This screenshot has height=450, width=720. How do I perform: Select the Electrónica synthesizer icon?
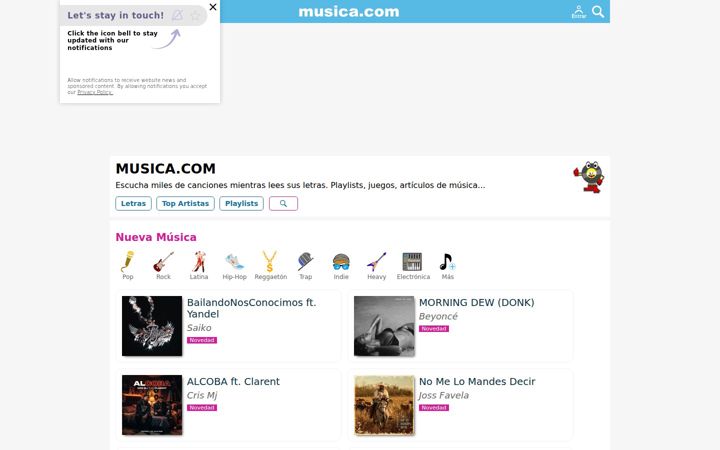(x=412, y=262)
